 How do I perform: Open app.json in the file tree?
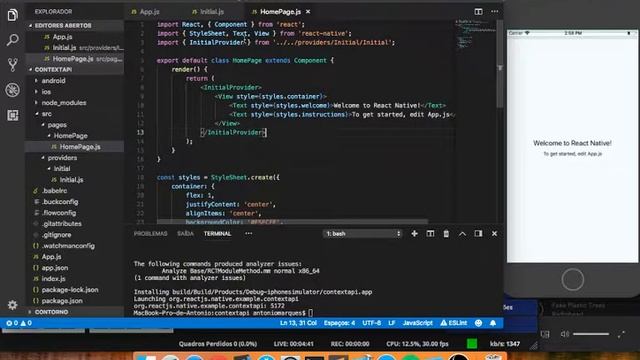pos(55,268)
